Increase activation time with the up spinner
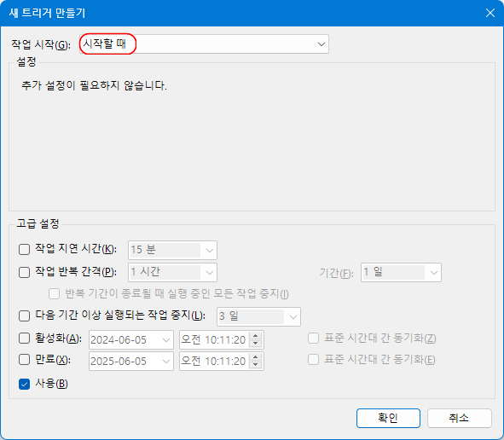The height and width of the screenshot is (440, 504). (x=256, y=336)
